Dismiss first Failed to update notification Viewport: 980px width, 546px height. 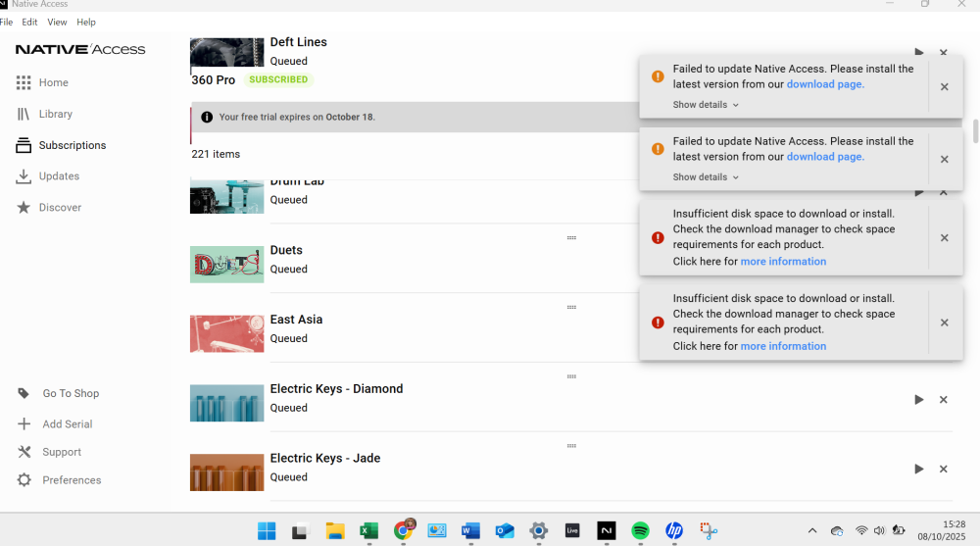(945, 87)
